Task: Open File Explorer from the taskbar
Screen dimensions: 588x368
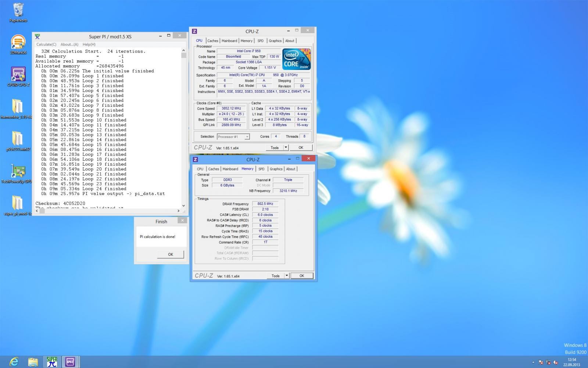Action: [x=33, y=362]
